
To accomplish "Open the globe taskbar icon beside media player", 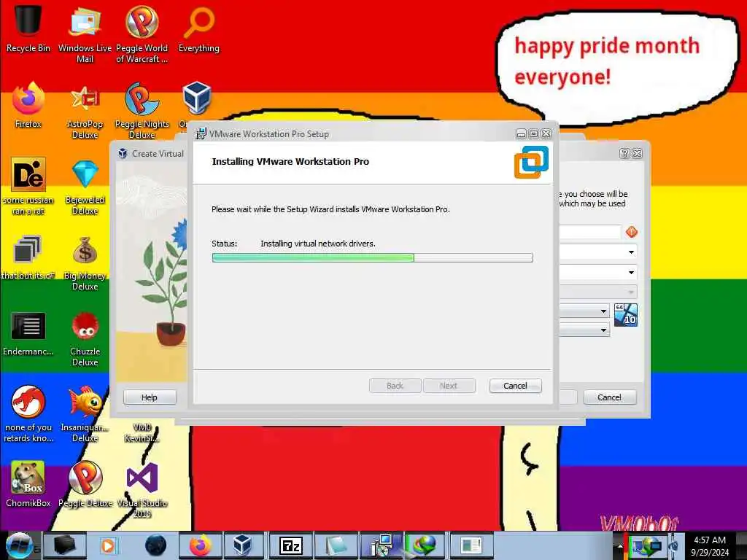I will coord(155,545).
